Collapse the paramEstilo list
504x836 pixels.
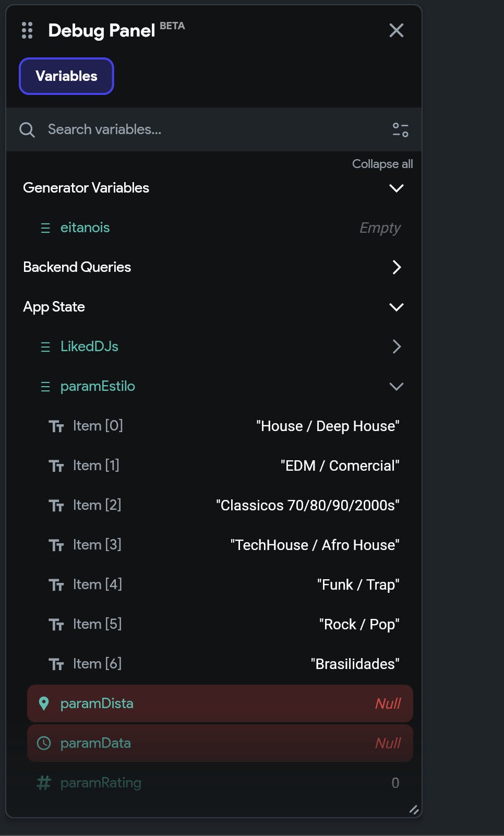[397, 386]
